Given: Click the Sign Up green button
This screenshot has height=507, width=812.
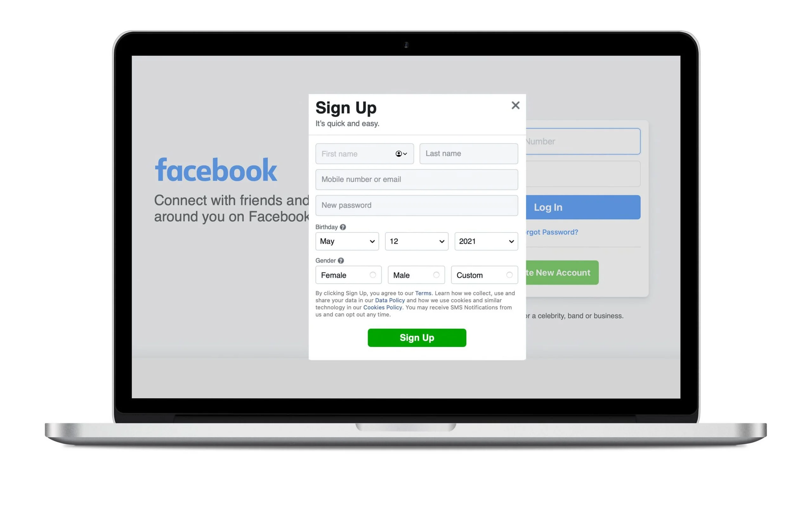Looking at the screenshot, I should coord(417,337).
